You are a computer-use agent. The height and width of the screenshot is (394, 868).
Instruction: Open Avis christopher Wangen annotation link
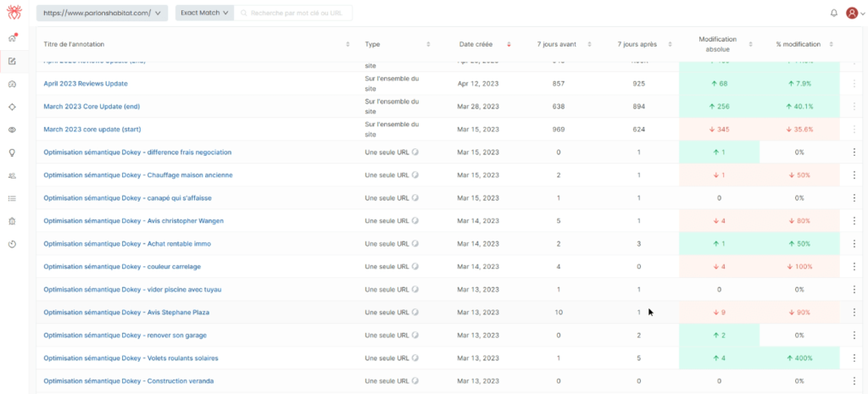133,221
